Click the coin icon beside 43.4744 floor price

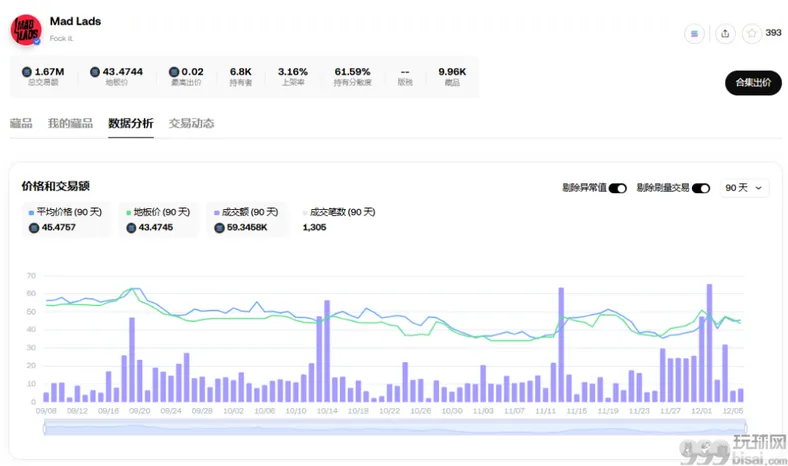[95, 72]
